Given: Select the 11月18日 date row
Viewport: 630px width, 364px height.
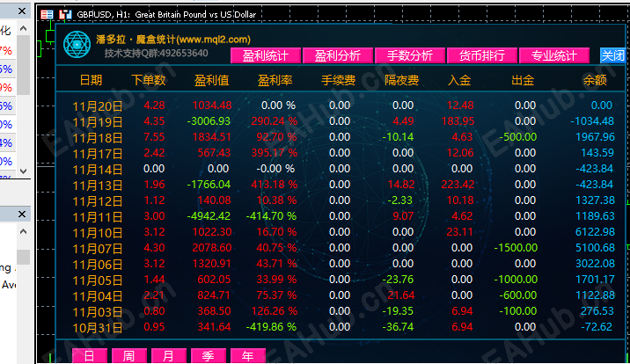Looking at the screenshot, I should 98,138.
